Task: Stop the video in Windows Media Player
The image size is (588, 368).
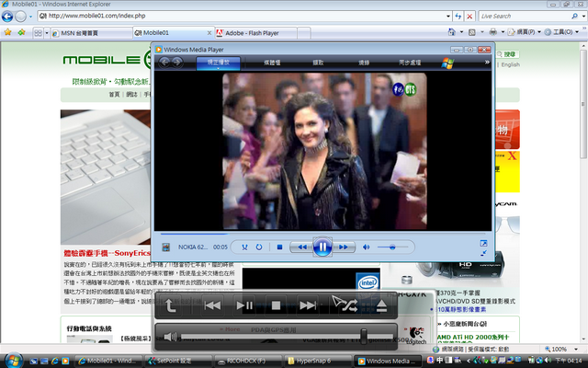Action: pyautogui.click(x=279, y=247)
